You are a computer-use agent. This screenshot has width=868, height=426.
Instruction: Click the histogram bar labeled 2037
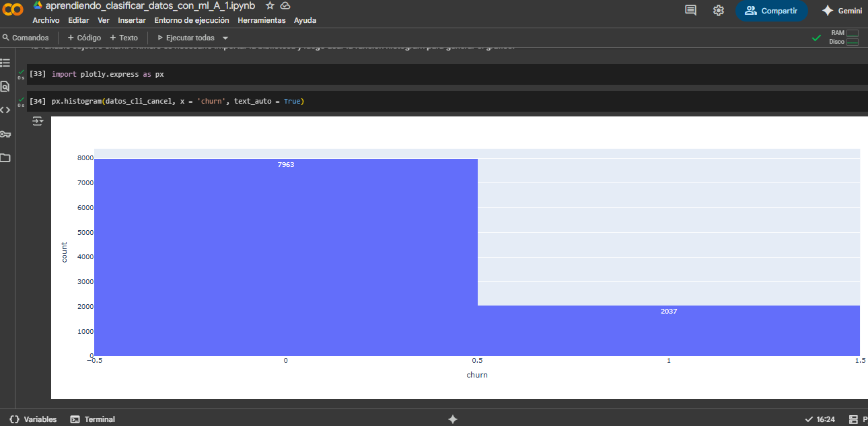668,330
